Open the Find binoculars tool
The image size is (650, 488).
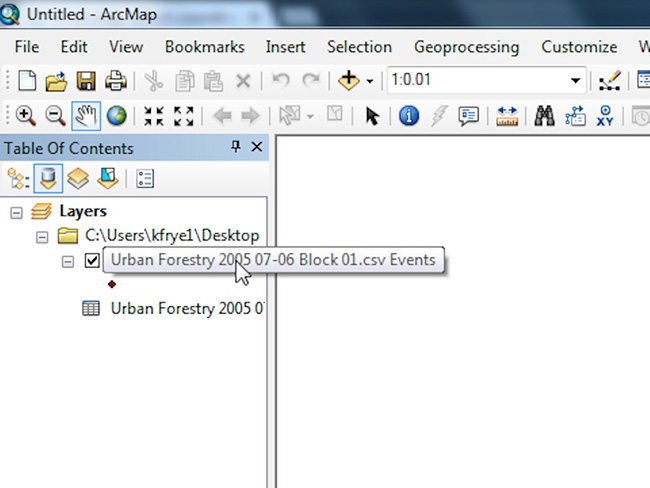pos(545,116)
